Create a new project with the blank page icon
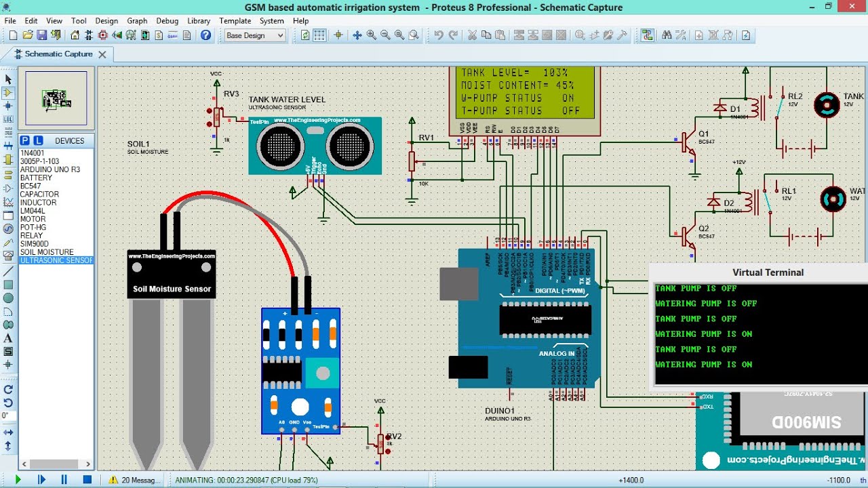 point(12,35)
